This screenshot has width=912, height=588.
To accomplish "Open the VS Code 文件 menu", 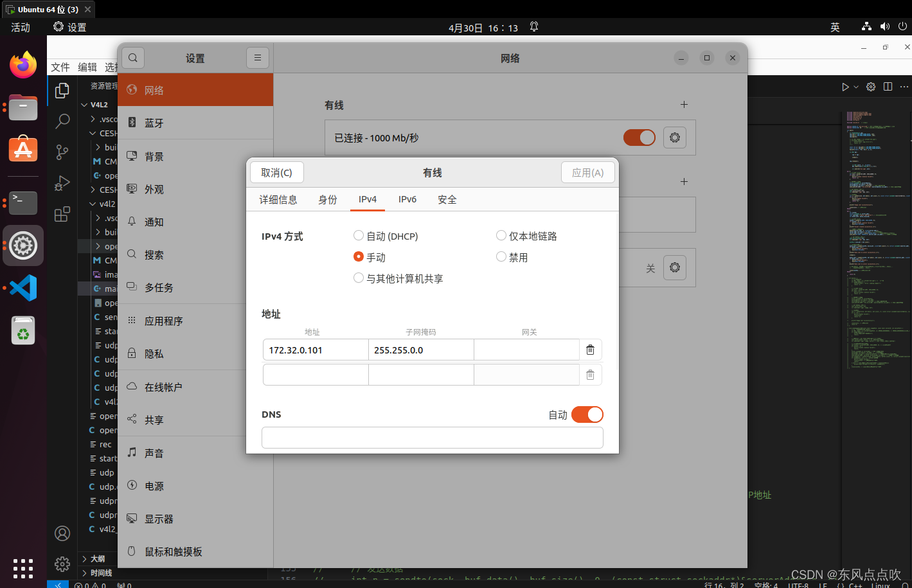I will click(x=60, y=67).
